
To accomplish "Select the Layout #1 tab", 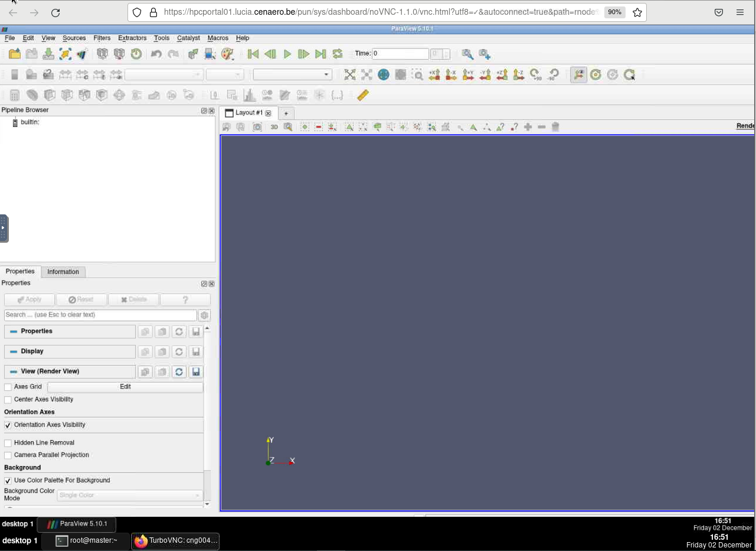I will 248,113.
